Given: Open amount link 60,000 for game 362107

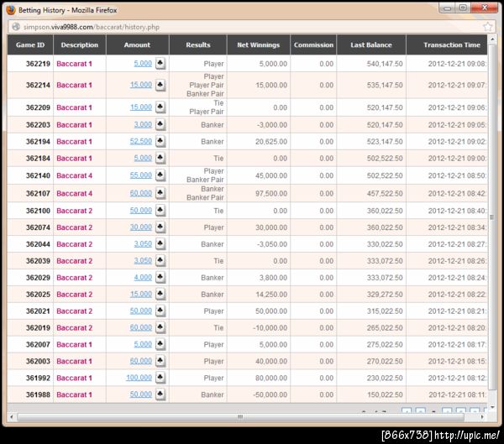Looking at the screenshot, I should coord(141,193).
